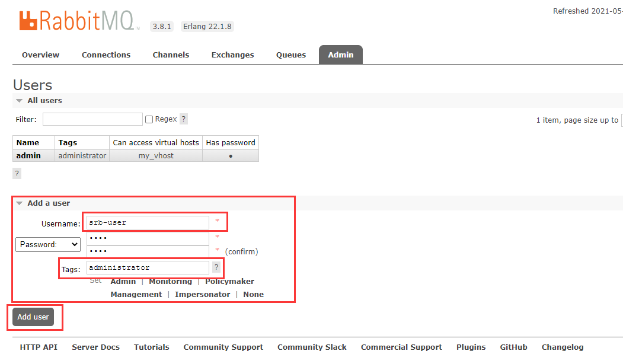Set tag to None
Viewport: 623px width, 364px height.
(254, 295)
